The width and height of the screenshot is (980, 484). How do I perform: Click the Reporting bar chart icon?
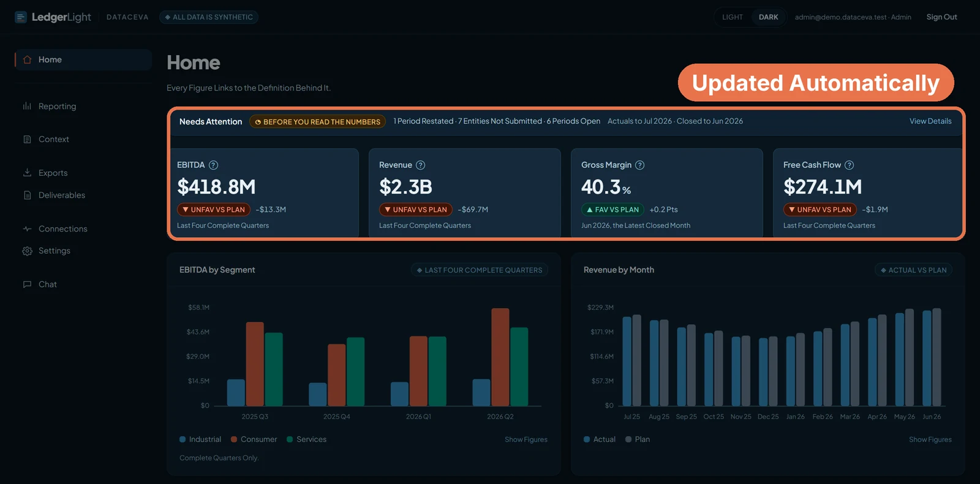pos(27,106)
